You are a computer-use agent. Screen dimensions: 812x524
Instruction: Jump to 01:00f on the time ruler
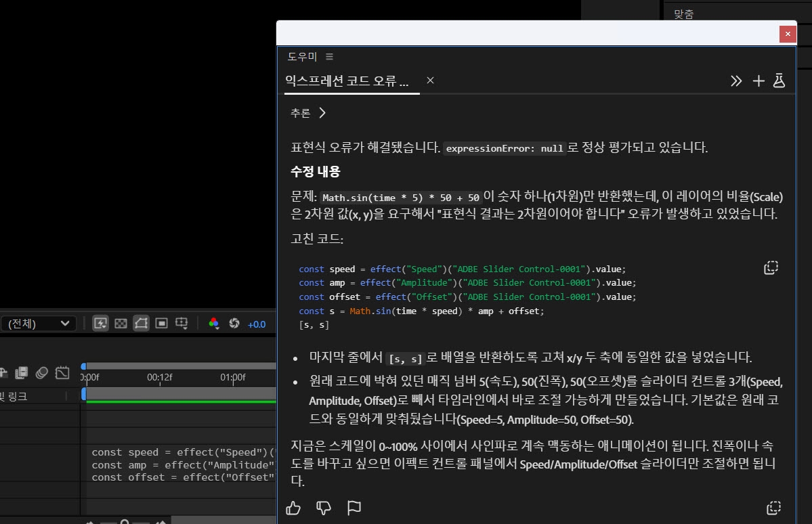tap(232, 378)
